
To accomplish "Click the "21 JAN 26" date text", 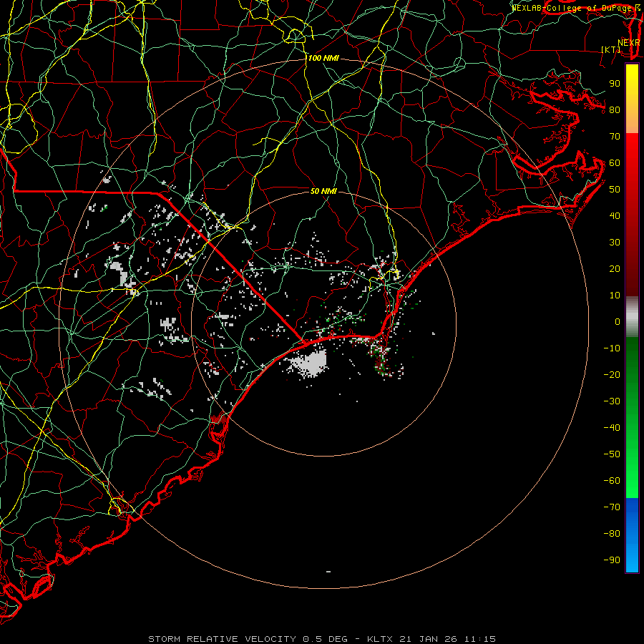I will point(429,639).
